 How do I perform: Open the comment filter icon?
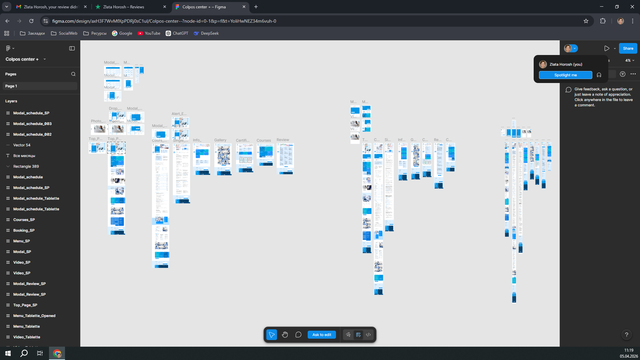pos(622,74)
